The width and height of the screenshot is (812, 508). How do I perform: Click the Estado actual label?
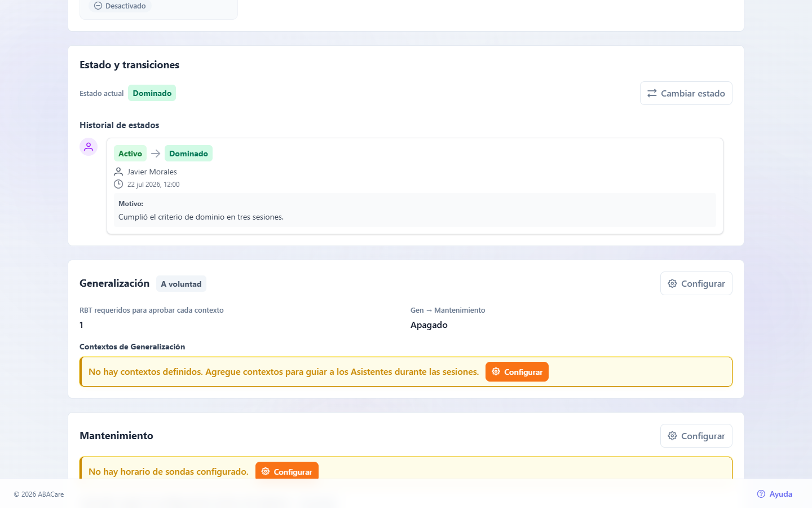(x=101, y=94)
